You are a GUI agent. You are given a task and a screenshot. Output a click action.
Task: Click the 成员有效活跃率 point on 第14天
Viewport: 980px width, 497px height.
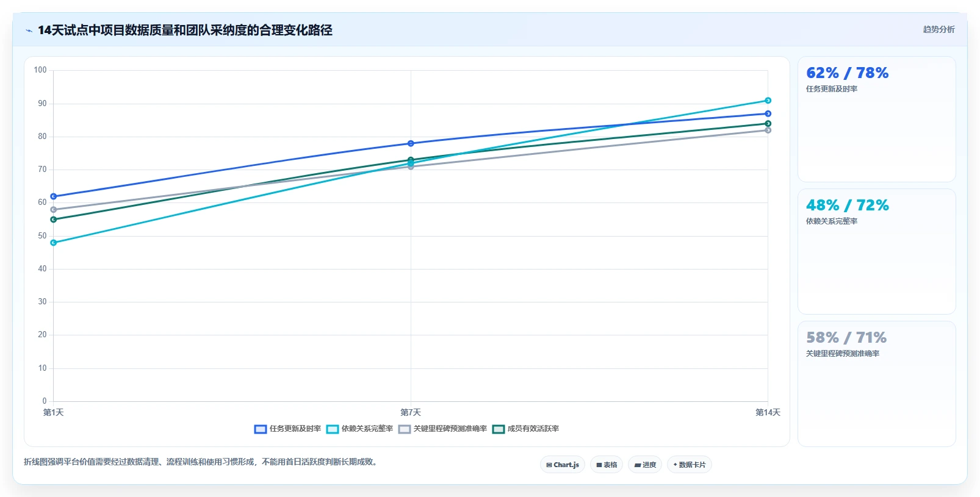(x=768, y=124)
